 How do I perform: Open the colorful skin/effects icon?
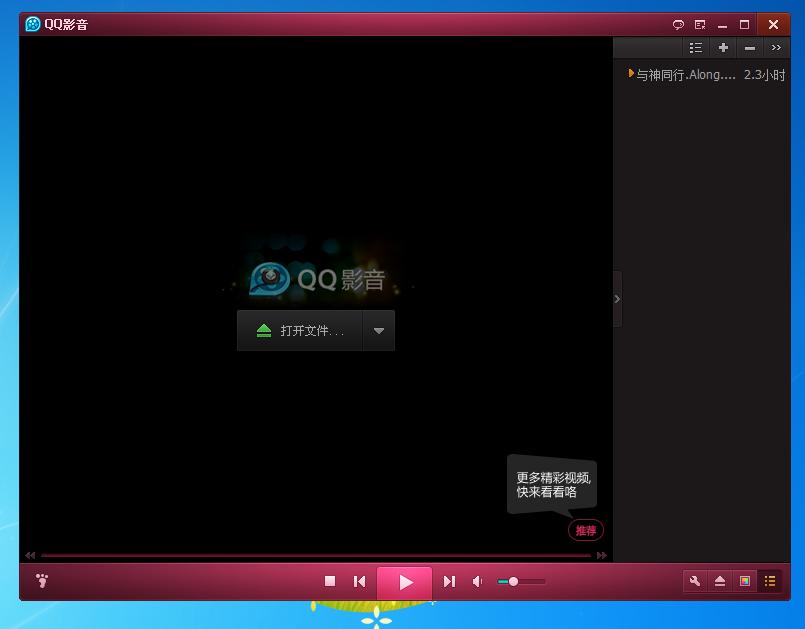[x=744, y=581]
